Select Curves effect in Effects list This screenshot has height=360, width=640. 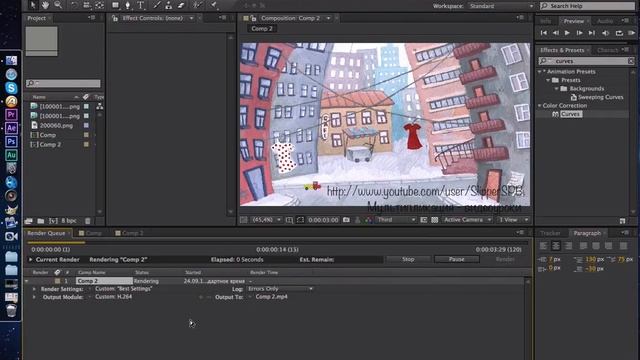click(571, 114)
